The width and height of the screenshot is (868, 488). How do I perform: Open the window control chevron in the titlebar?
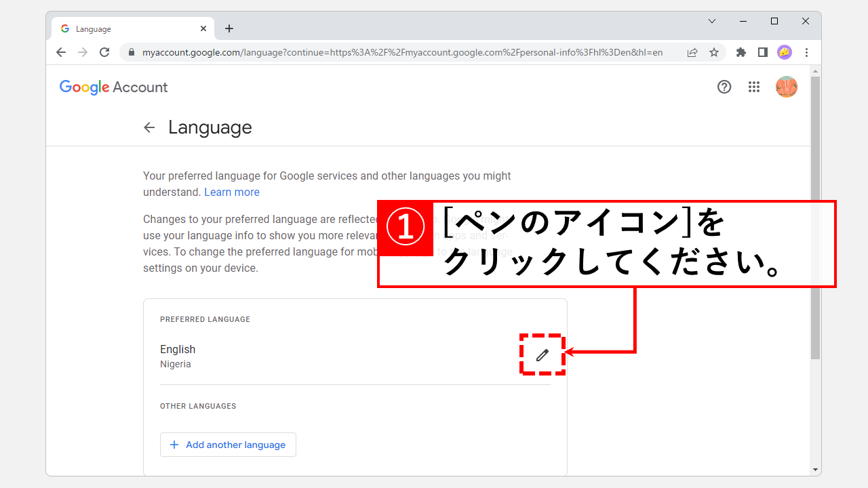pos(712,21)
